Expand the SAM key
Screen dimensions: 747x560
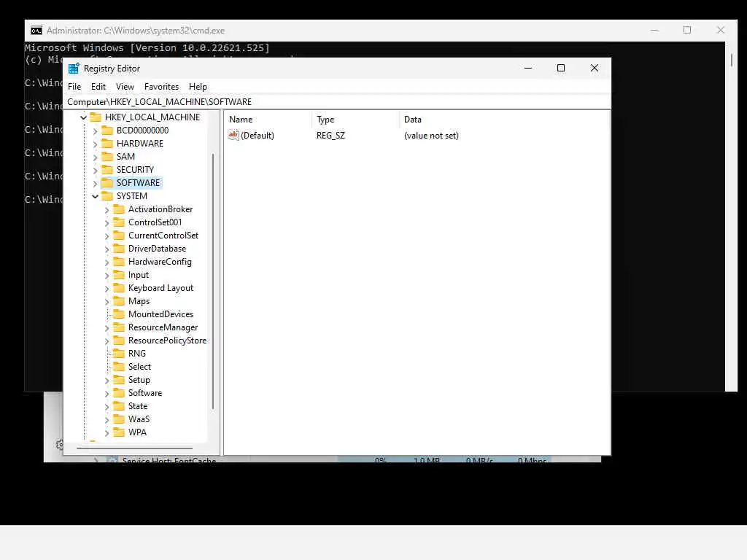point(95,157)
